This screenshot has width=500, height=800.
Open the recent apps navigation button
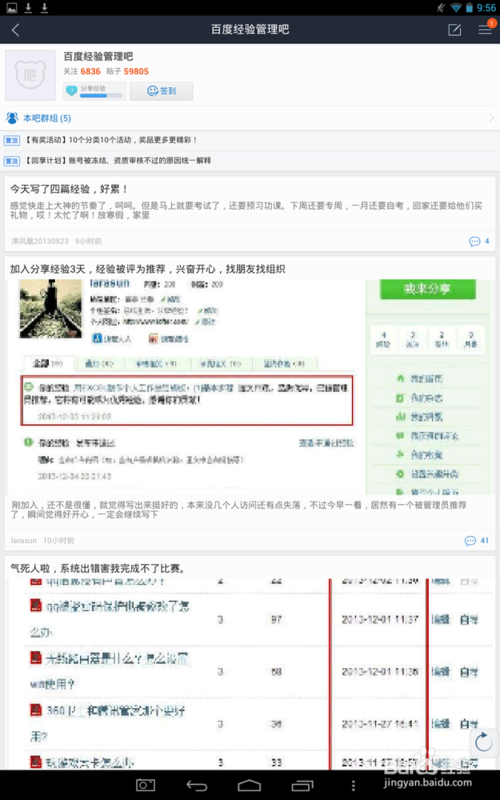point(302,785)
